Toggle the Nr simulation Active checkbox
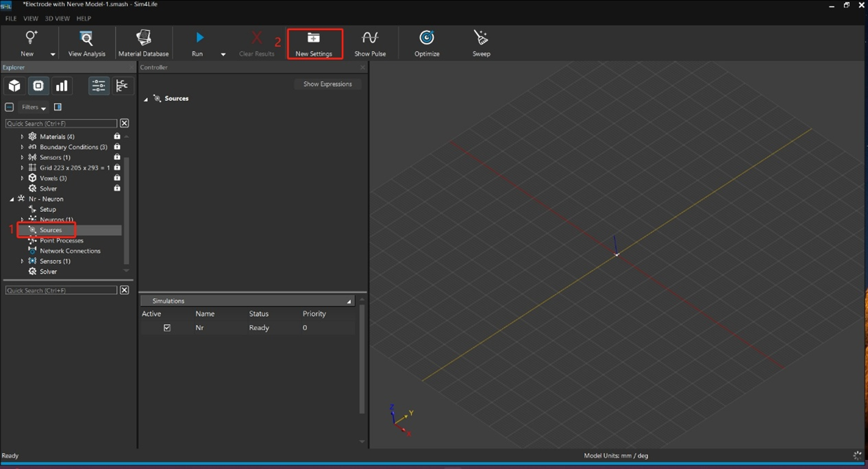The image size is (868, 469). [x=167, y=328]
